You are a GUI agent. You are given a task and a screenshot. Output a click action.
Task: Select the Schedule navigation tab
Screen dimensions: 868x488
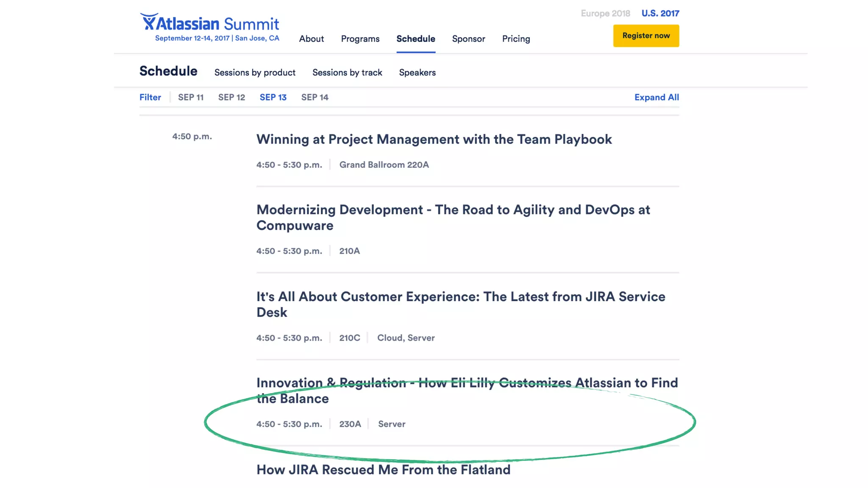pyautogui.click(x=416, y=39)
